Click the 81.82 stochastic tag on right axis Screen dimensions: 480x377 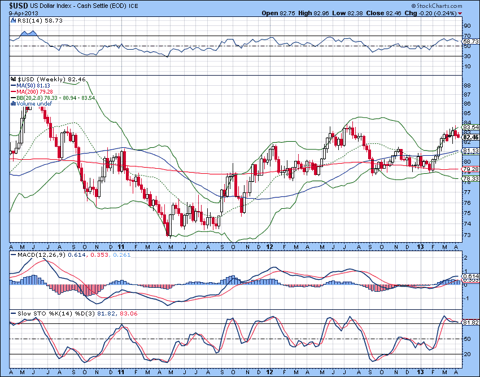pos(471,322)
